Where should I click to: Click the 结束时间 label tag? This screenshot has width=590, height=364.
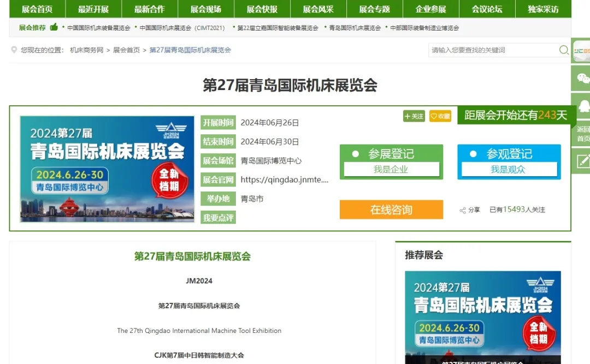(x=218, y=141)
